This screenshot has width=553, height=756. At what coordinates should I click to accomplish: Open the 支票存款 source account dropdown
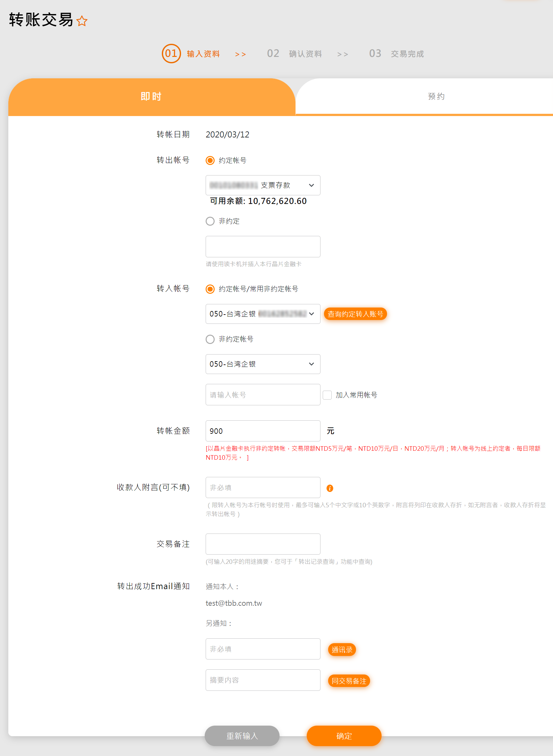point(263,185)
